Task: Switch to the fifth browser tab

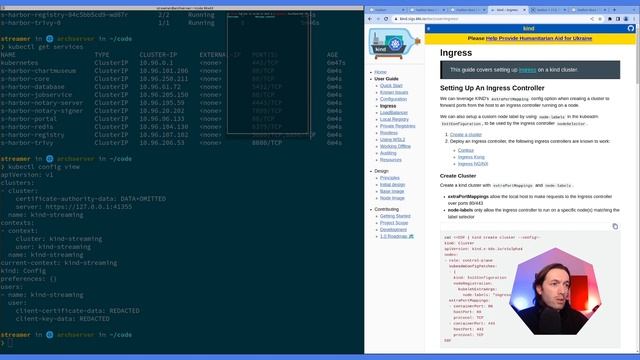Action: [x=549, y=10]
